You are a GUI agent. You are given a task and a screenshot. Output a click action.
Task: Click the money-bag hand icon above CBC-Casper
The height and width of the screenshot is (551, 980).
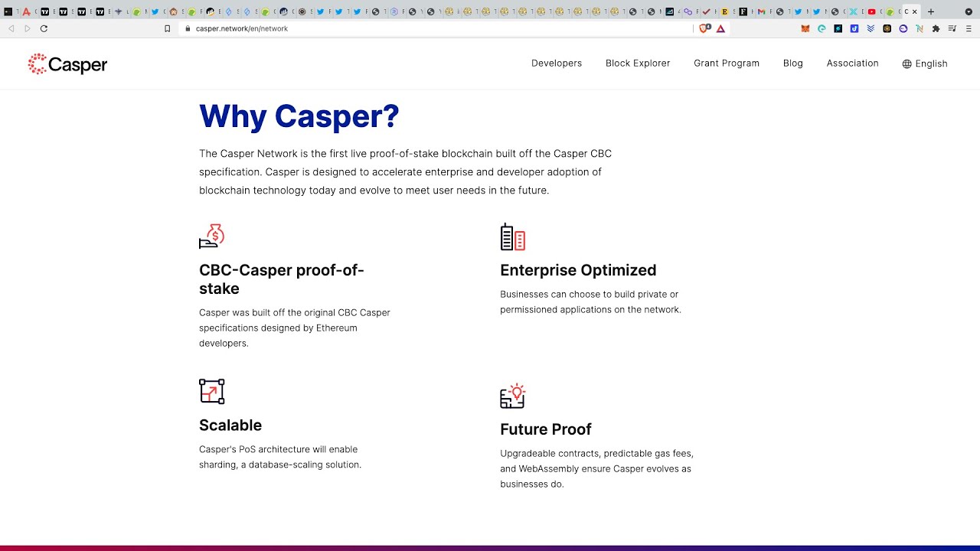click(x=211, y=236)
